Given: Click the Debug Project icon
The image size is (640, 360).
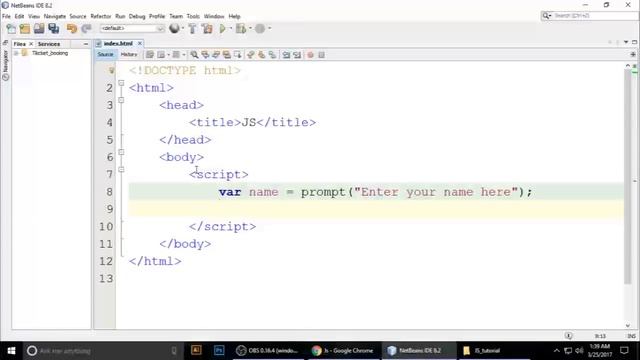Looking at the screenshot, I should [x=241, y=29].
